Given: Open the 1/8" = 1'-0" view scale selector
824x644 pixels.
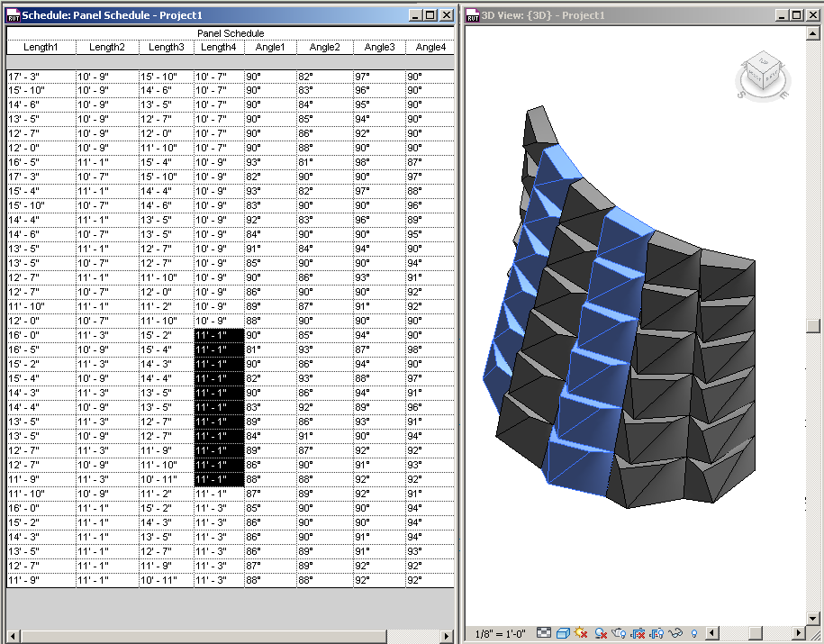Looking at the screenshot, I should (500, 633).
